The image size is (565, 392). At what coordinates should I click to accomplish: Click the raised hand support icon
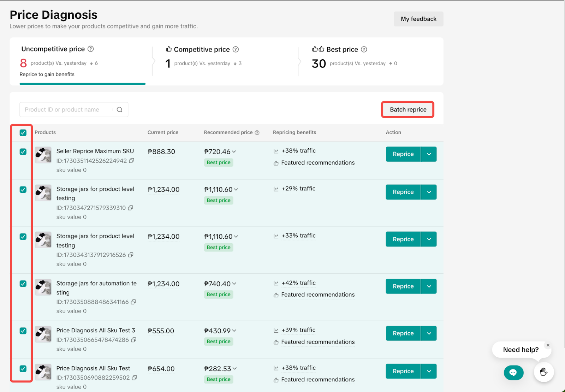coord(543,372)
